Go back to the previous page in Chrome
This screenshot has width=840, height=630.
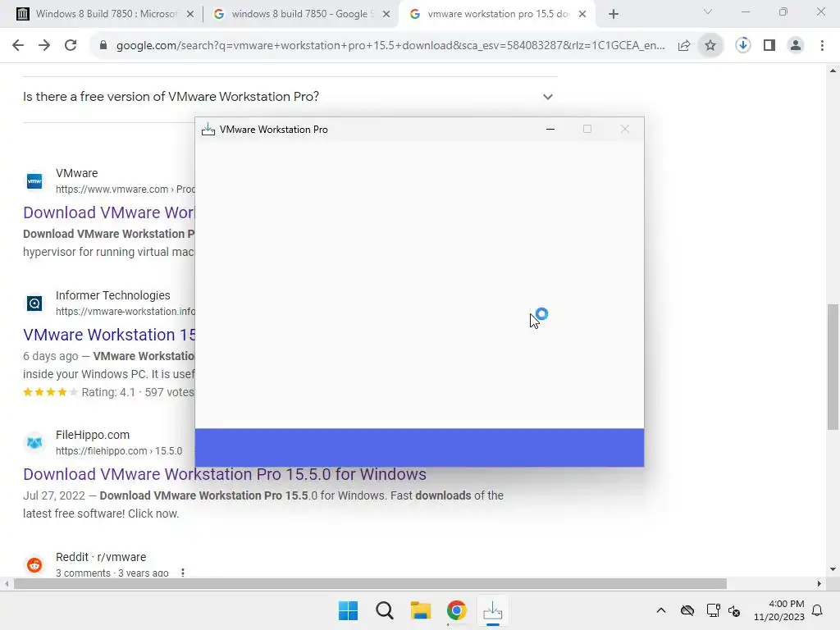pos(18,46)
